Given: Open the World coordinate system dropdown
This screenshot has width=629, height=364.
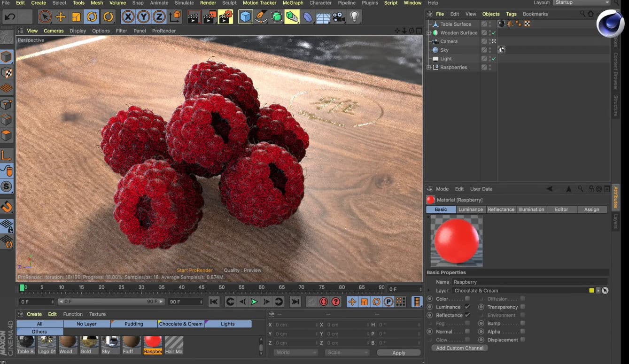Looking at the screenshot, I should coord(295,352).
